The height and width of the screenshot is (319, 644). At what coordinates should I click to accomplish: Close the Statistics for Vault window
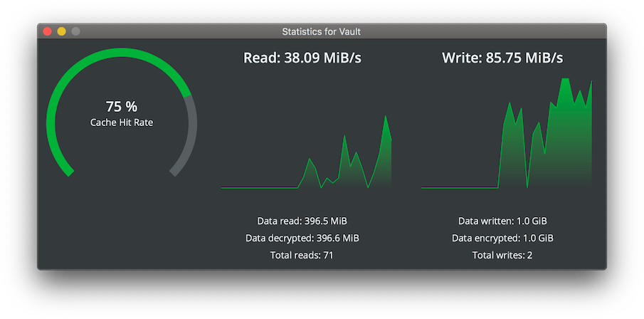click(x=48, y=31)
